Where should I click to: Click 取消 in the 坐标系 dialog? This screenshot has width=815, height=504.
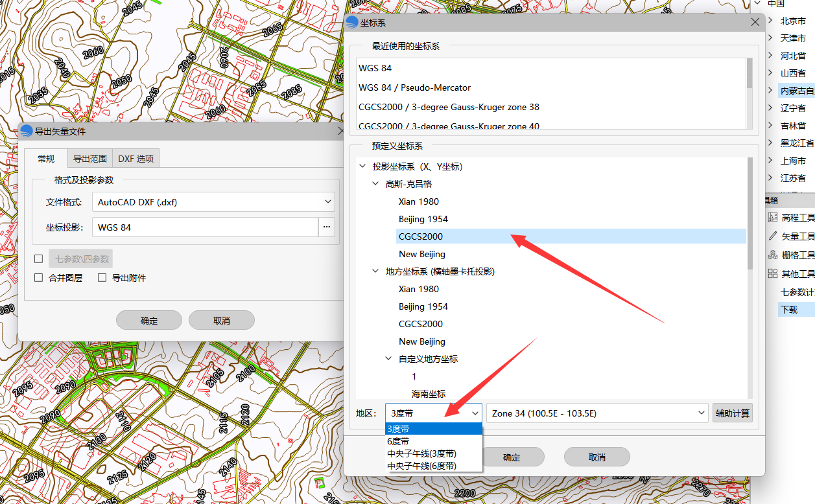click(597, 457)
